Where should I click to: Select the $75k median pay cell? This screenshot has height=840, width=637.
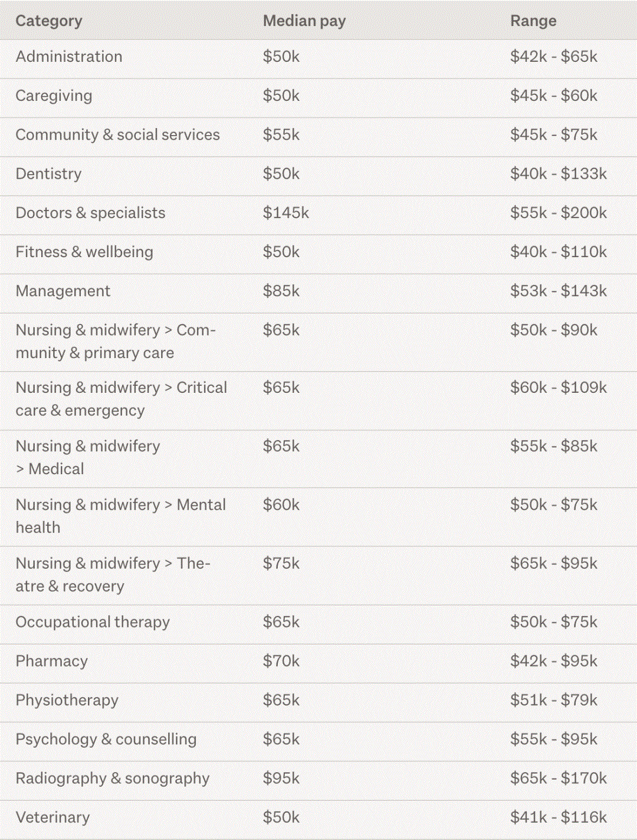click(x=281, y=563)
